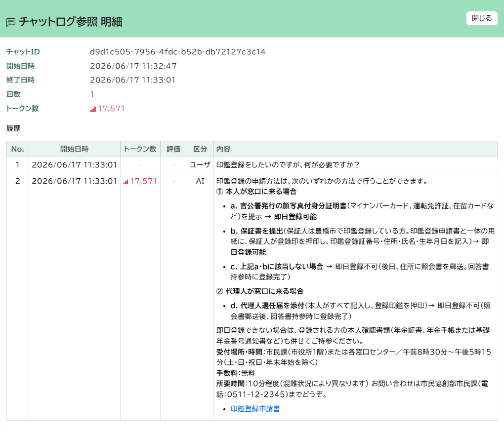The height and width of the screenshot is (432, 504).
Task: Click the user question 印鑑登録をしたいのですが
Action: click(288, 165)
